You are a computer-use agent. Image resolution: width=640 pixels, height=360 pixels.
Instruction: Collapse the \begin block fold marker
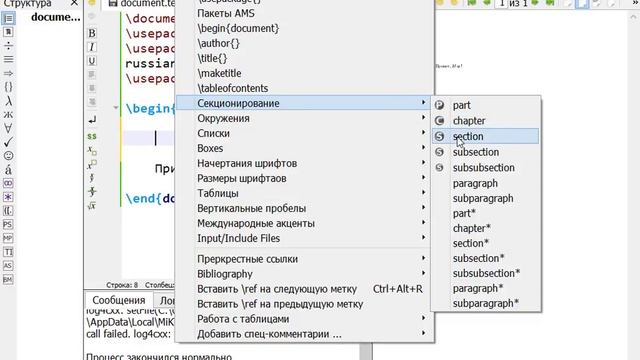116,108
